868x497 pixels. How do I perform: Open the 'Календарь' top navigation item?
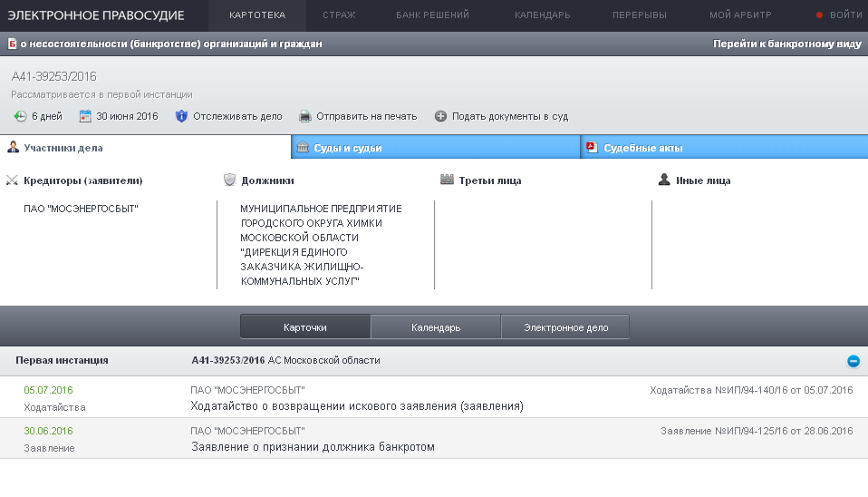pyautogui.click(x=543, y=15)
